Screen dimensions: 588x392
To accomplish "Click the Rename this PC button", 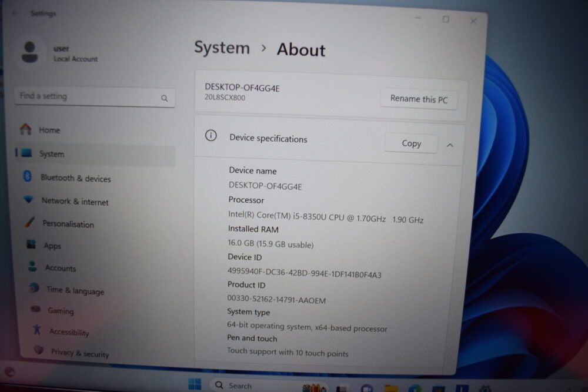I will (x=419, y=99).
